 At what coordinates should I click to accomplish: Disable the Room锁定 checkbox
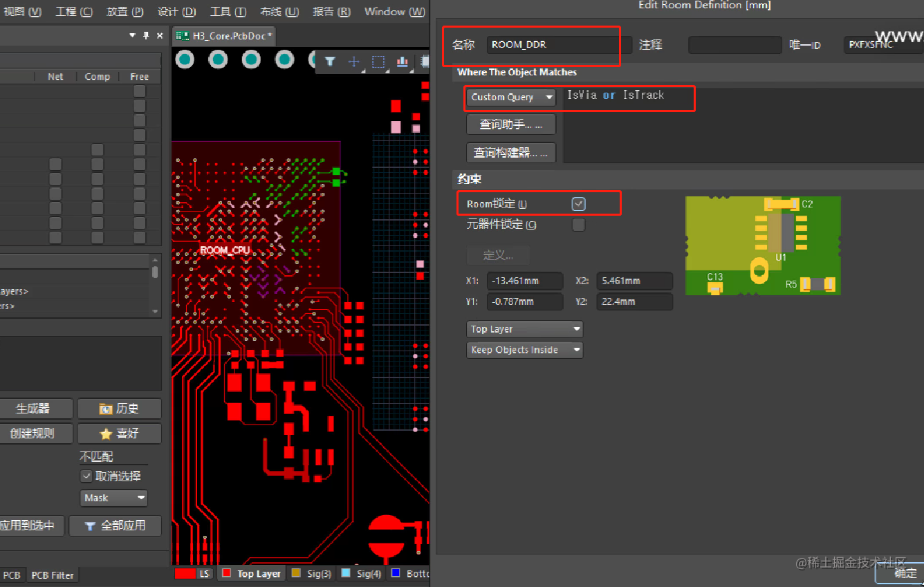[578, 203]
